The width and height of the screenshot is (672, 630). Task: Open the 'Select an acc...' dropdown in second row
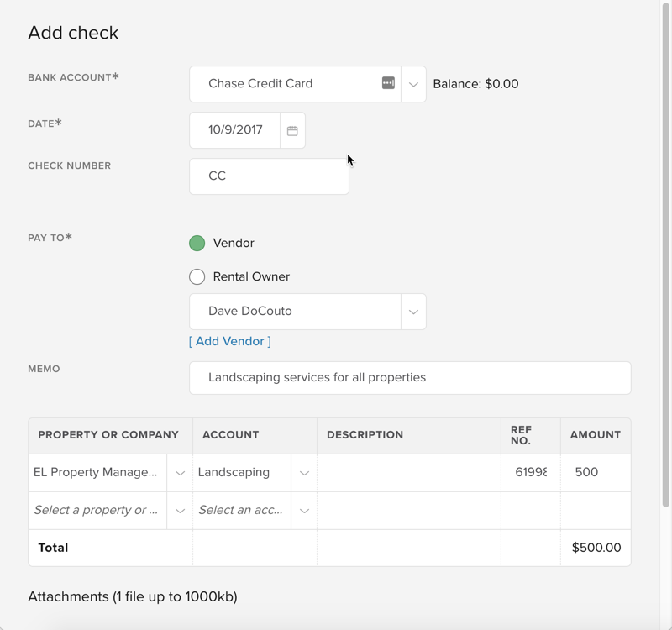(242, 510)
